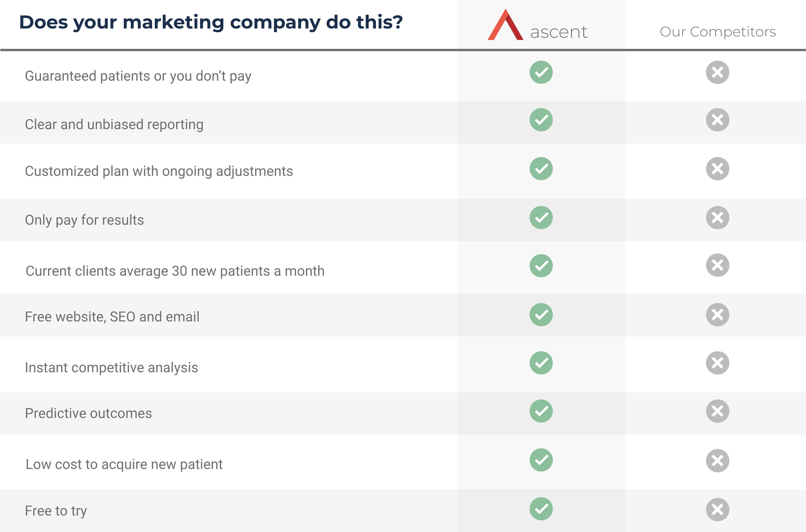
Task: Click gray X for Free to try row
Action: pos(717,509)
